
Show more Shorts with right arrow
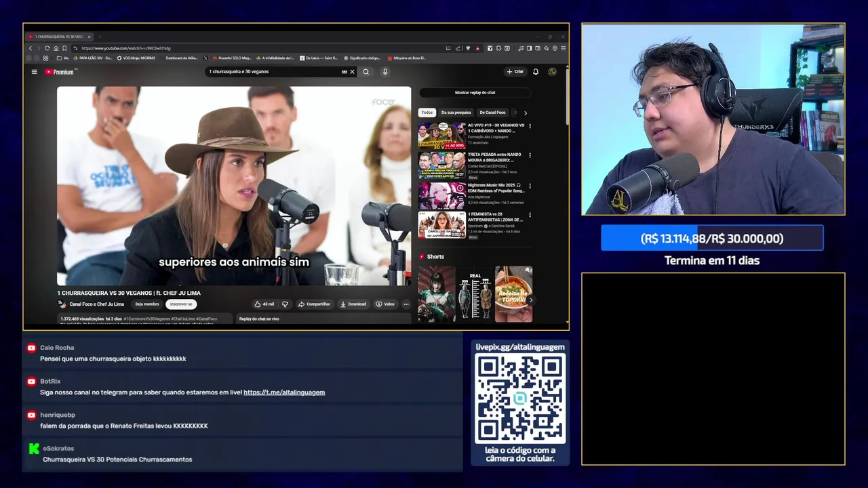click(x=531, y=300)
